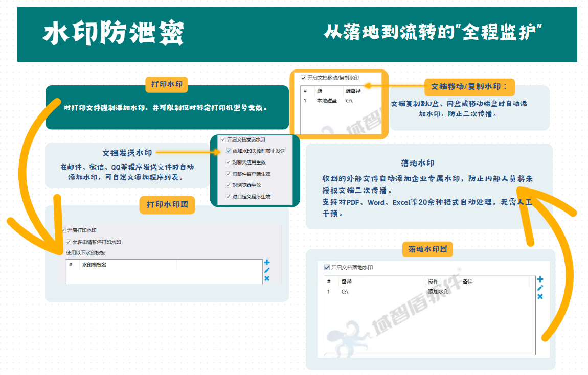Click the 打印水印 orange label
The height and width of the screenshot is (375, 588).
point(167,84)
